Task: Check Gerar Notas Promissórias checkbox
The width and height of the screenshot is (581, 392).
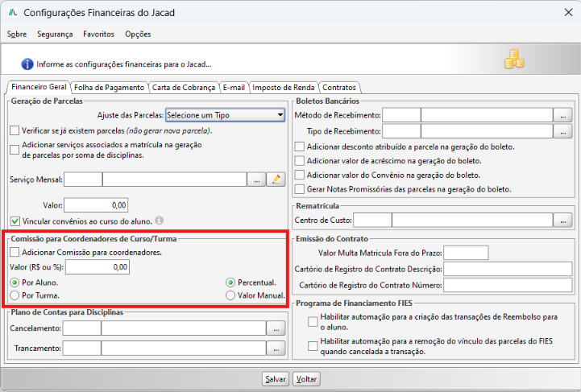Action: point(300,189)
